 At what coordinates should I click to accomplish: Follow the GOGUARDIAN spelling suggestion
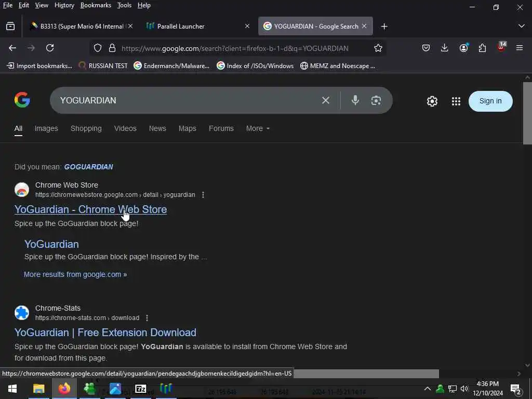[x=88, y=167]
